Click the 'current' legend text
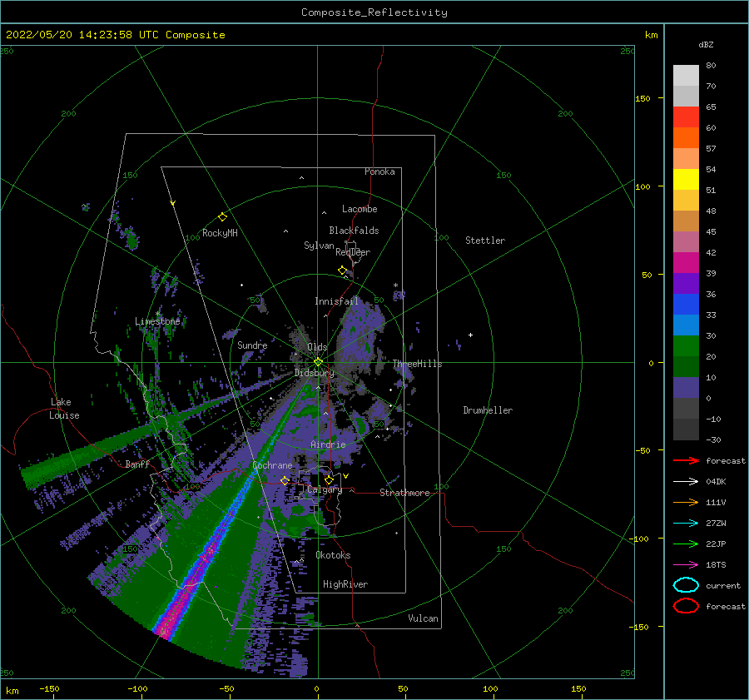This screenshot has width=749, height=700. [x=723, y=585]
